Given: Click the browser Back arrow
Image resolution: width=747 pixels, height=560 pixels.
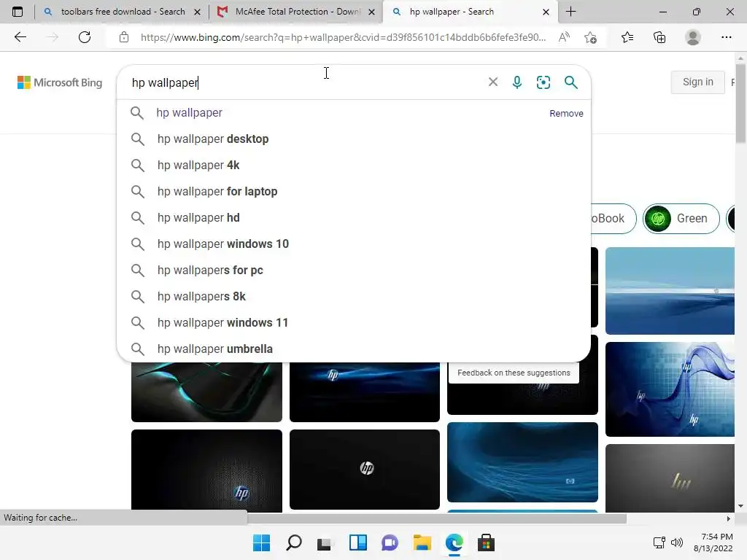Looking at the screenshot, I should [20, 37].
